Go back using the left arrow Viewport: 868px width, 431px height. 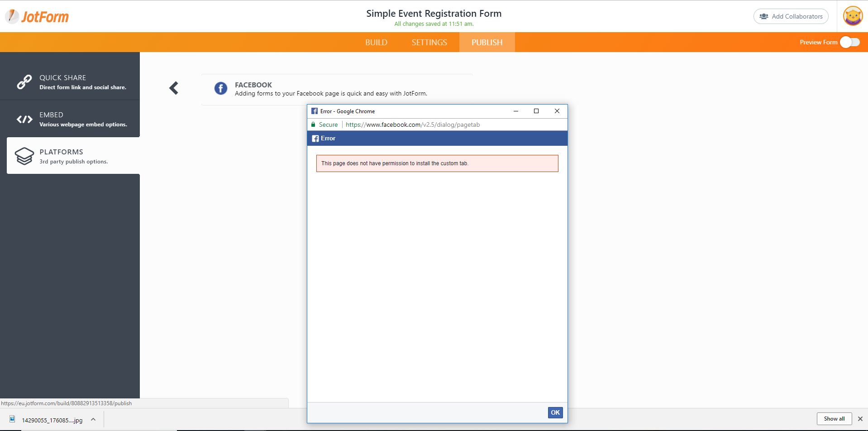pos(174,88)
